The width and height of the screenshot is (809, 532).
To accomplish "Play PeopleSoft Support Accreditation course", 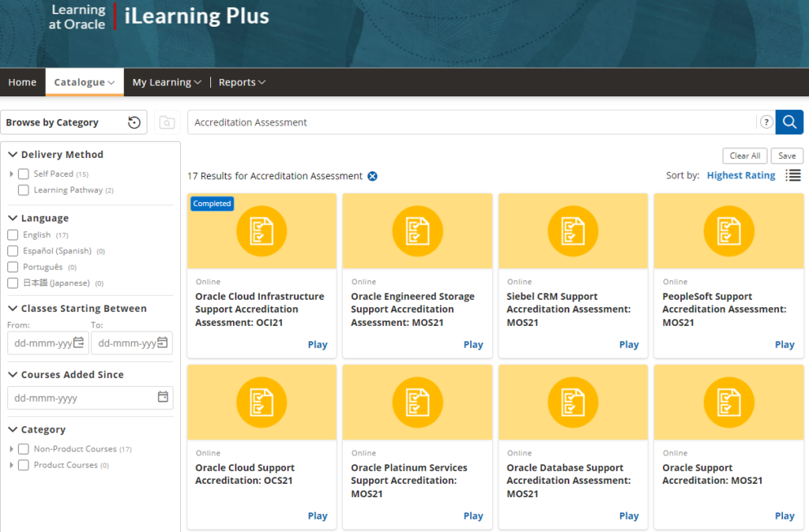I will tap(785, 344).
